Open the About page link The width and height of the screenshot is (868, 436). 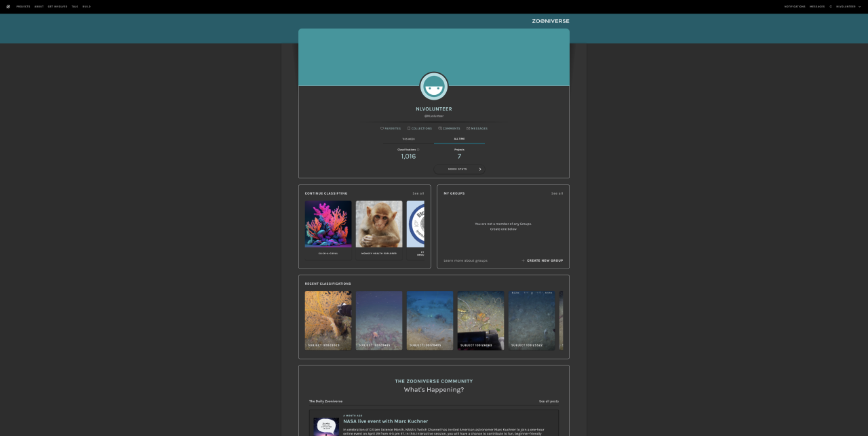point(39,6)
